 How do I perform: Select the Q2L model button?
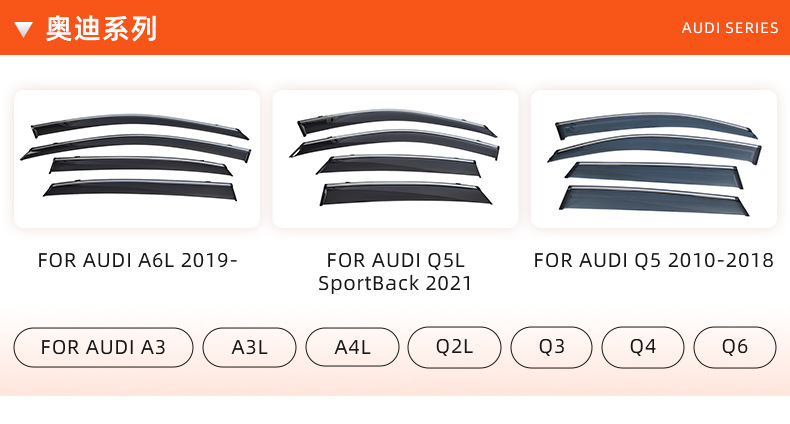tap(454, 347)
